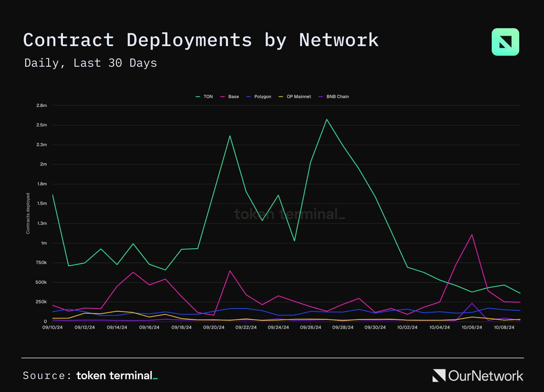
Task: Click the Daily, Last 30 Days subtitle
Action: click(91, 63)
